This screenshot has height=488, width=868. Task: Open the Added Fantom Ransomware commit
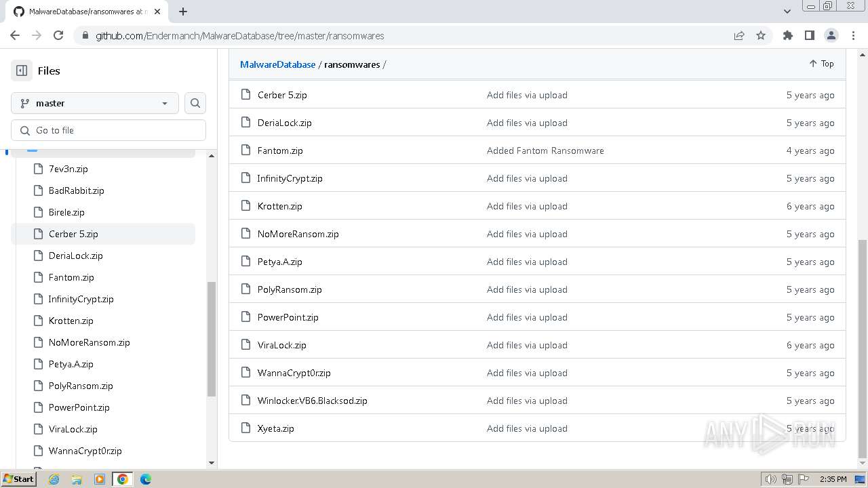click(545, 150)
